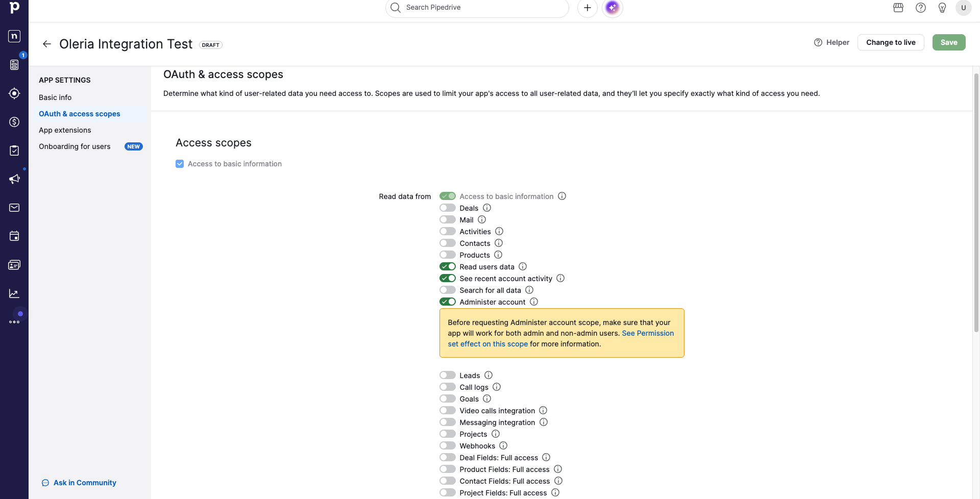
Task: Open the Activities calendar sidebar icon
Action: [x=14, y=236]
